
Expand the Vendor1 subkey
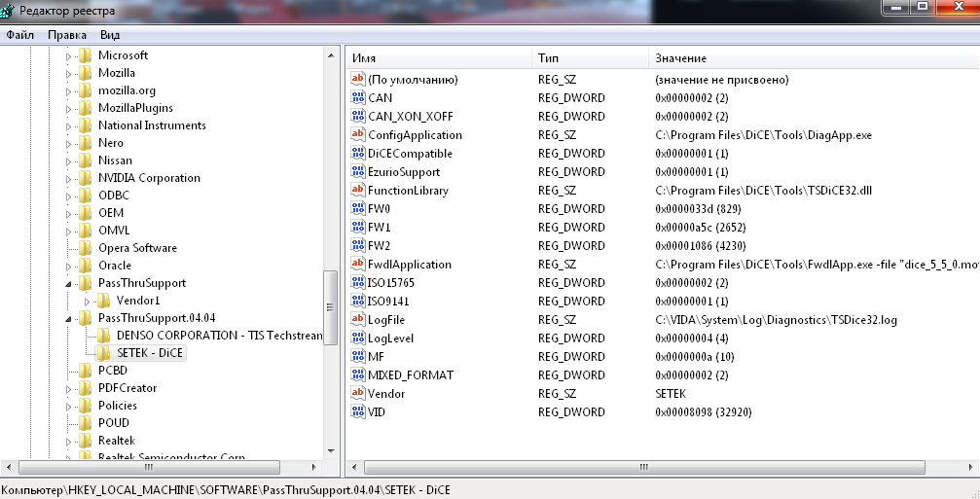88,301
